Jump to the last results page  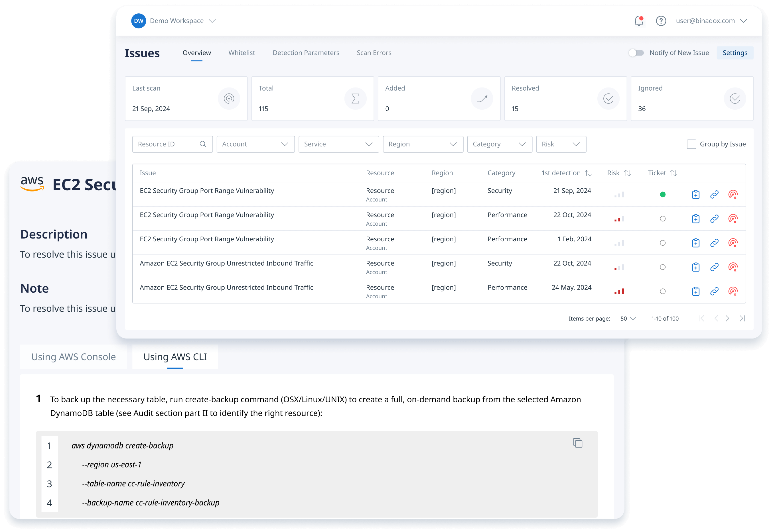coord(742,319)
